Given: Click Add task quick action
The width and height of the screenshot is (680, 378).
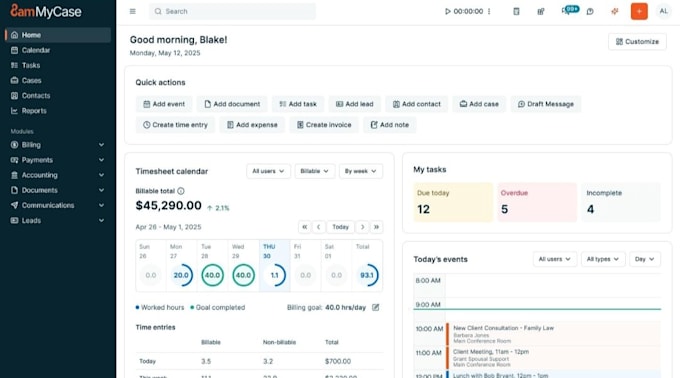Looking at the screenshot, I should click(x=298, y=104).
